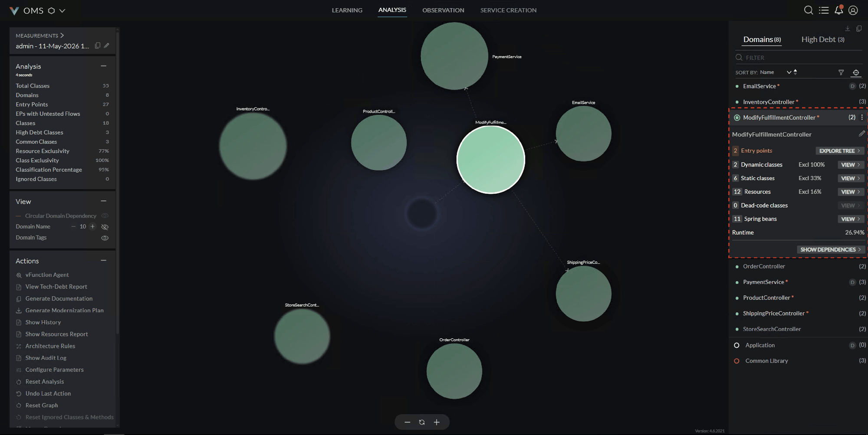Image resolution: width=868 pixels, height=435 pixels.
Task: Collapse the View section
Action: tap(104, 201)
